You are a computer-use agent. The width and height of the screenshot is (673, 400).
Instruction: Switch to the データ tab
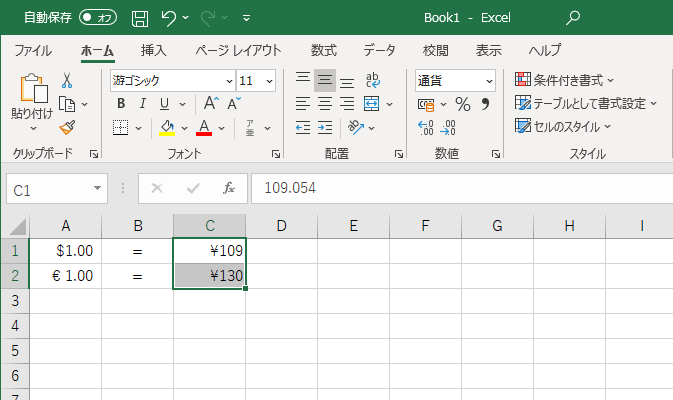pyautogui.click(x=379, y=50)
